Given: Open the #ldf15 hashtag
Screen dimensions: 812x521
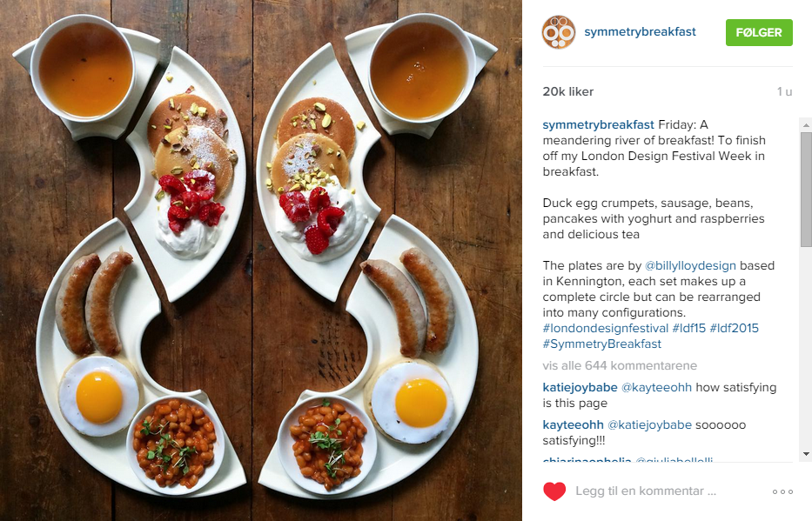Looking at the screenshot, I should click(688, 329).
